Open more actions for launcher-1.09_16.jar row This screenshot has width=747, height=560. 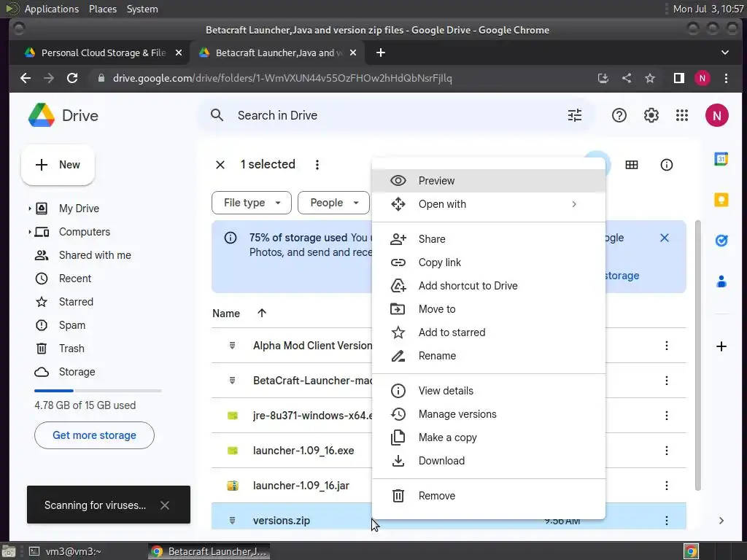pyautogui.click(x=667, y=486)
